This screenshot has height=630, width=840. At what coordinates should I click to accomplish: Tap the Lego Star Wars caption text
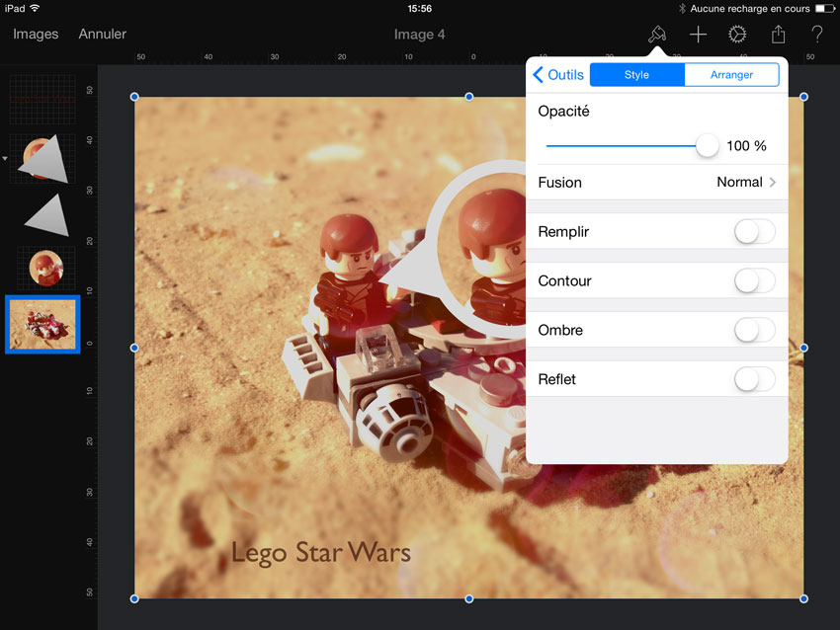(x=321, y=552)
